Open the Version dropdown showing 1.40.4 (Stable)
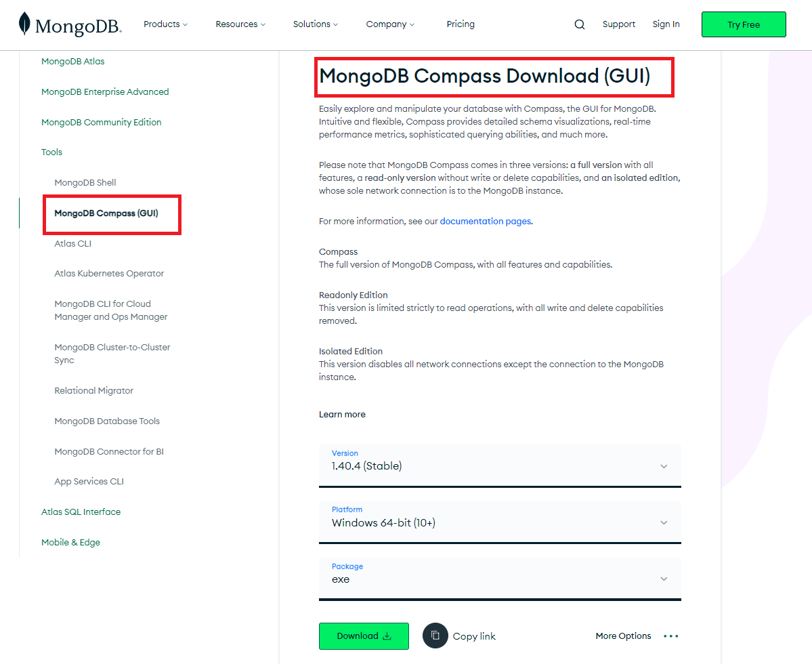This screenshot has width=812, height=664. coord(500,465)
